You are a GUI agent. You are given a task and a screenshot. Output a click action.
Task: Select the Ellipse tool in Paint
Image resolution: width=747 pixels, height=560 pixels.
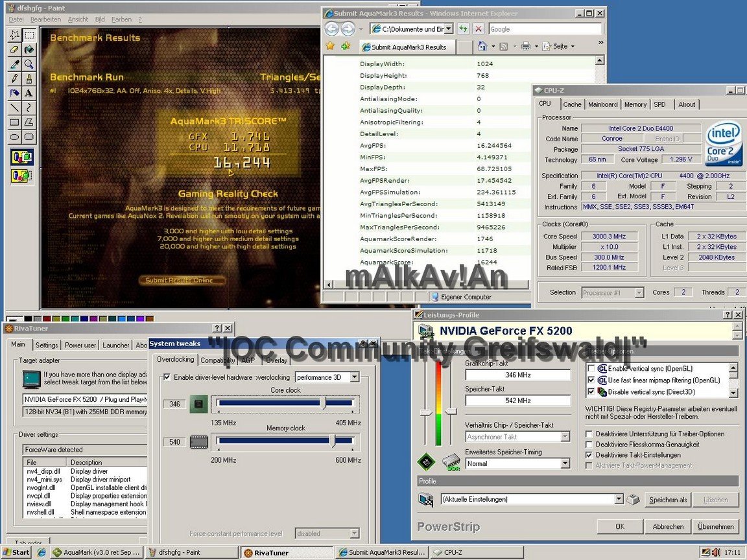tap(14, 137)
